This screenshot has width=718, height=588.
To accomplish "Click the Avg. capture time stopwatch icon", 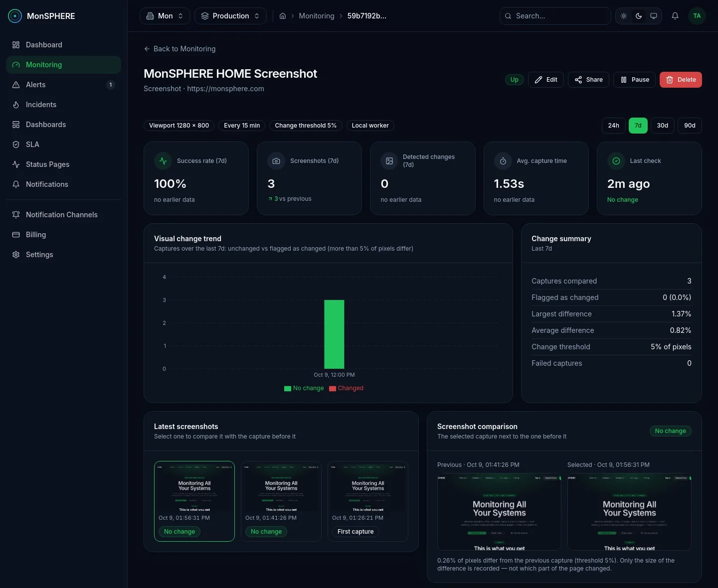I will [x=503, y=161].
